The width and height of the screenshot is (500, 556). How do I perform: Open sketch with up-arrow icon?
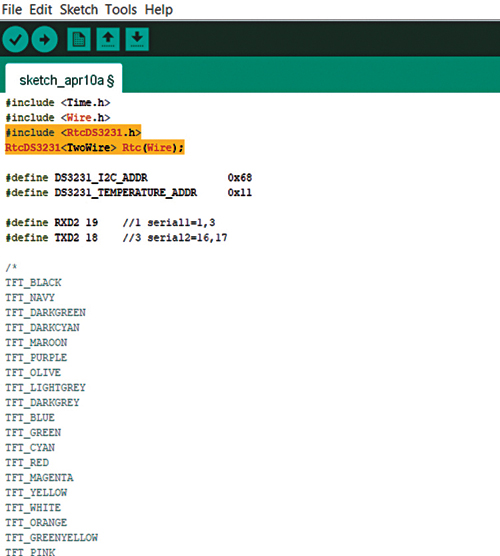[108, 39]
